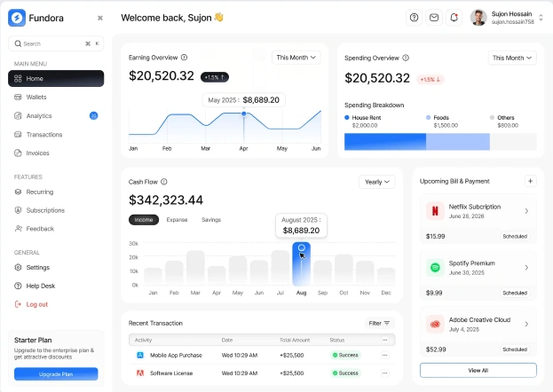Select the Savings tab
Viewport: 553px width, 392px height.
click(x=211, y=220)
